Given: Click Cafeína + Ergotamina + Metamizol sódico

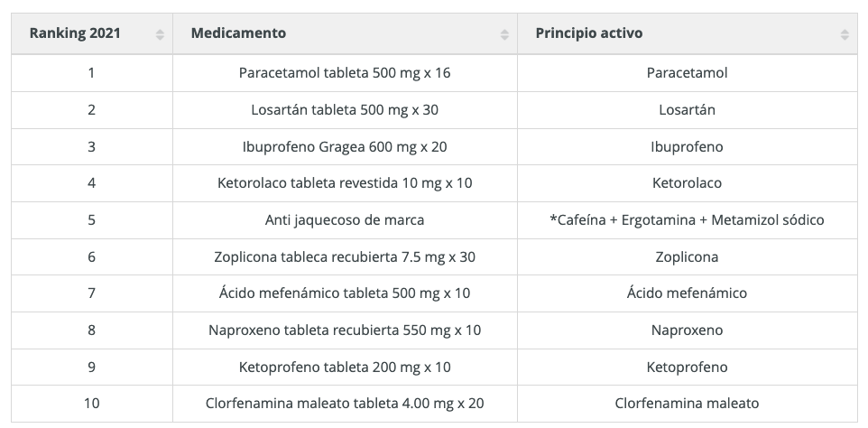Looking at the screenshot, I should (687, 220).
